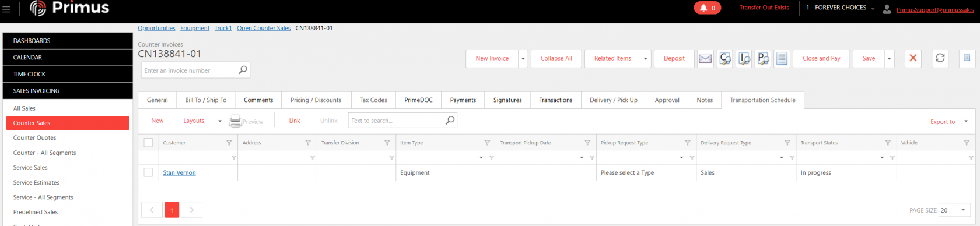Click the grid text search magnifier
Screen dimensions: 980x226
450,121
